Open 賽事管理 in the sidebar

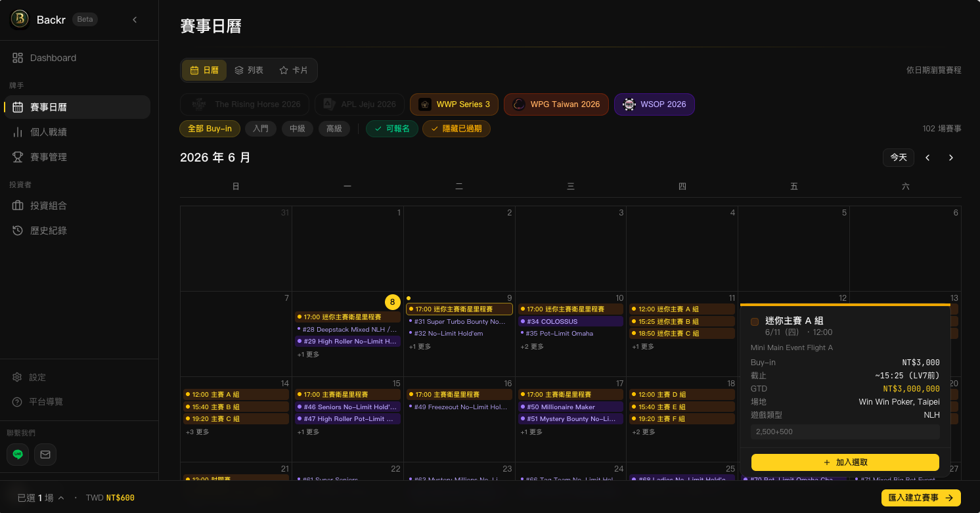tap(77, 157)
